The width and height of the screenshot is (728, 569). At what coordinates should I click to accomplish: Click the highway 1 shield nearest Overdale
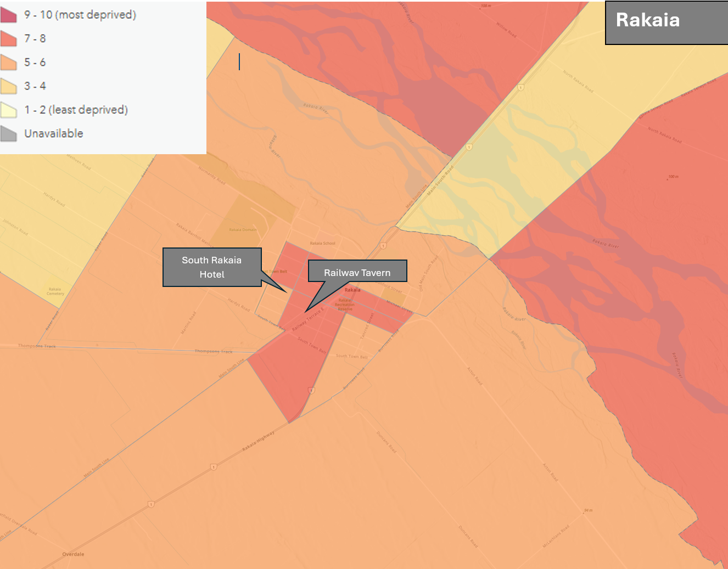point(150,504)
